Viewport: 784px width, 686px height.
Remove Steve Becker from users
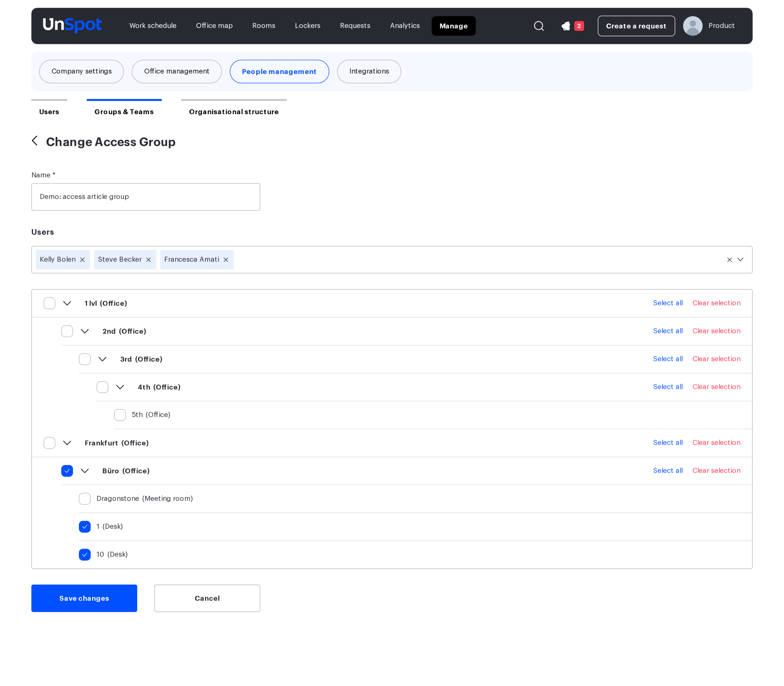[x=149, y=260]
